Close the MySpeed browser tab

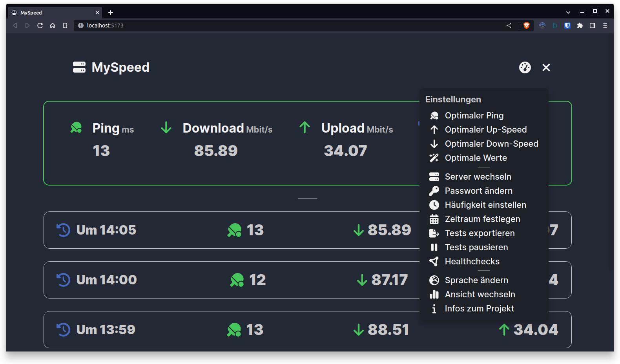97,13
